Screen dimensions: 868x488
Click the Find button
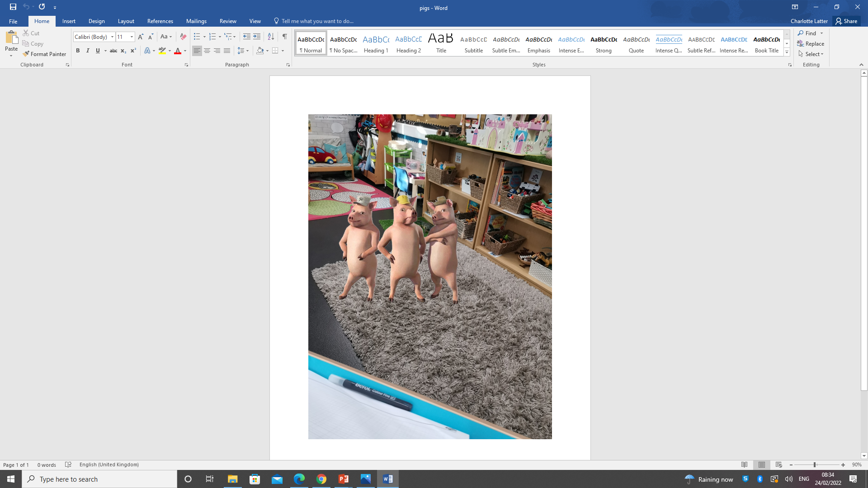(807, 33)
